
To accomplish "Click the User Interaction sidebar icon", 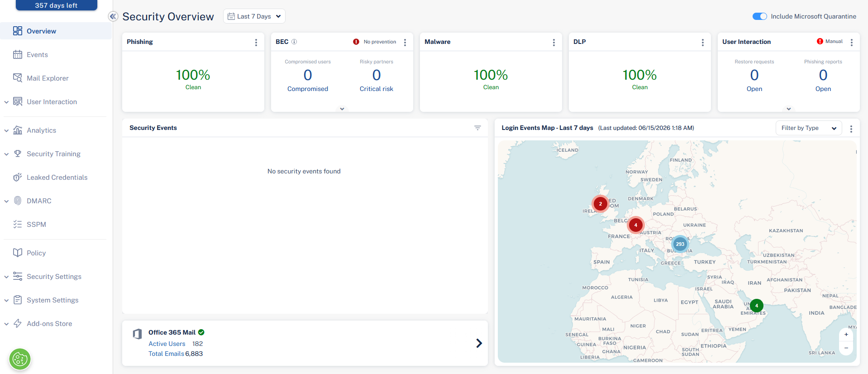I will (x=18, y=101).
